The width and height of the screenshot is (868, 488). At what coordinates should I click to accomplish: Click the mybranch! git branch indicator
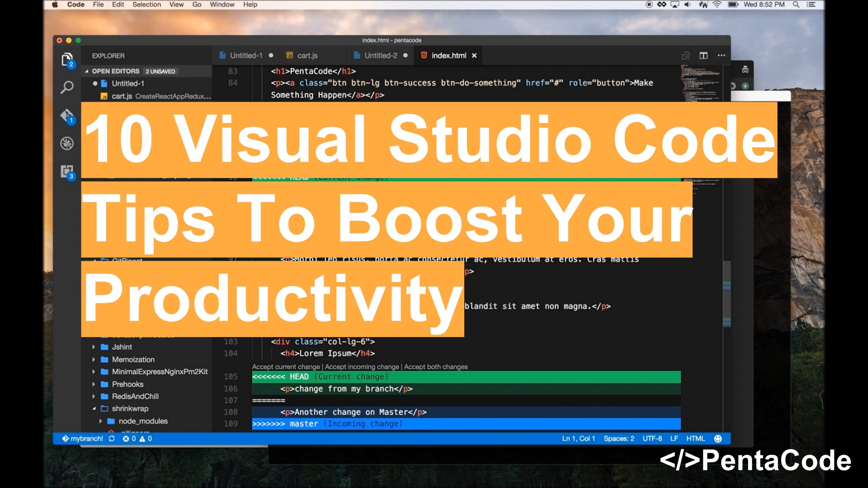(83, 438)
